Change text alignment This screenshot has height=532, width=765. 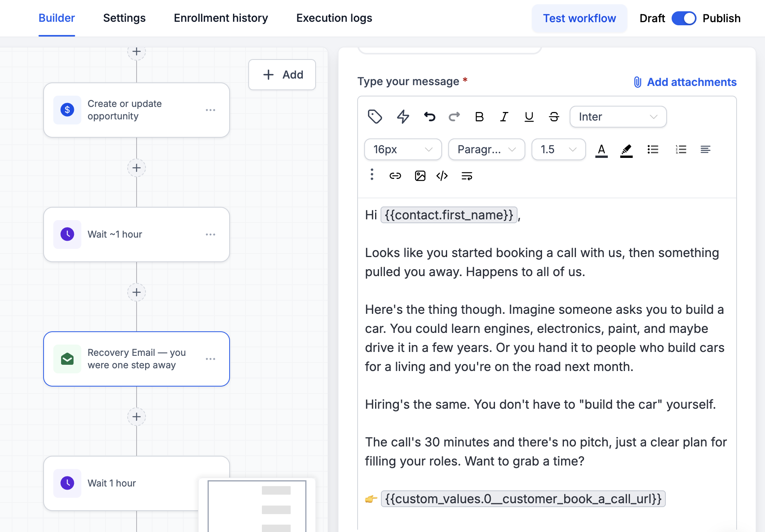705,149
